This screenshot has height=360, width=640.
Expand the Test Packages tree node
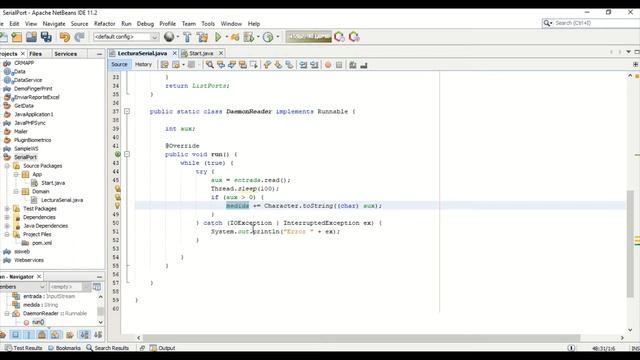7,209
